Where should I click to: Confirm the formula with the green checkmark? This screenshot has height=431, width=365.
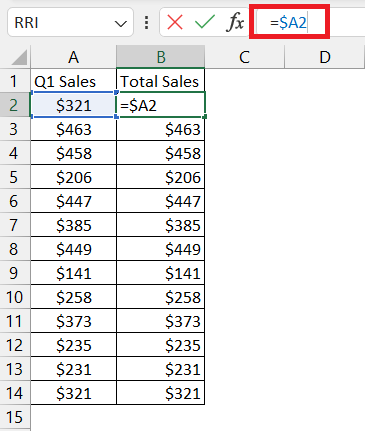coord(205,23)
